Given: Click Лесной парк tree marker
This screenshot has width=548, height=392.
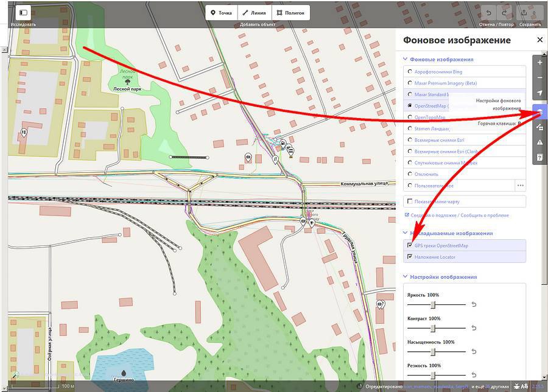Looking at the screenshot, I should (x=128, y=82).
